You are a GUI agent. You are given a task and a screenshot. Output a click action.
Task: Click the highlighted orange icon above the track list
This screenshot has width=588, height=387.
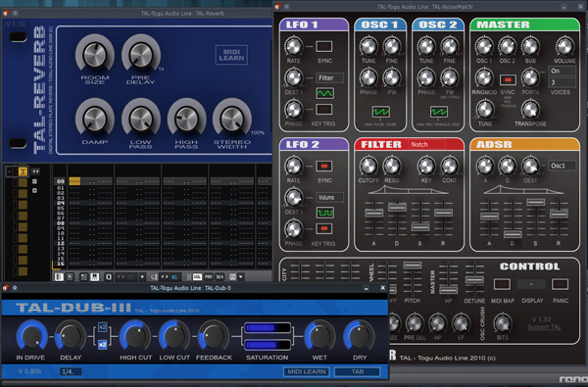click(23, 171)
